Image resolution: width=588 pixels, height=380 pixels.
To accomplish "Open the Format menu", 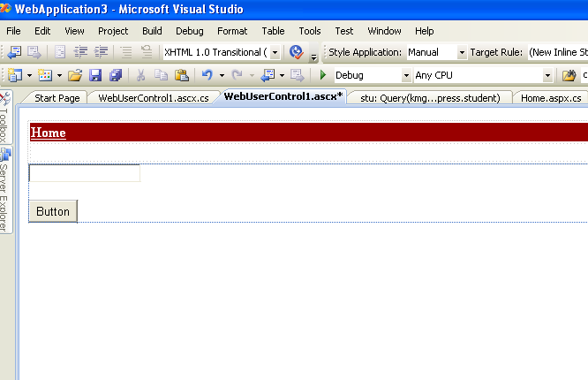I will 232,31.
